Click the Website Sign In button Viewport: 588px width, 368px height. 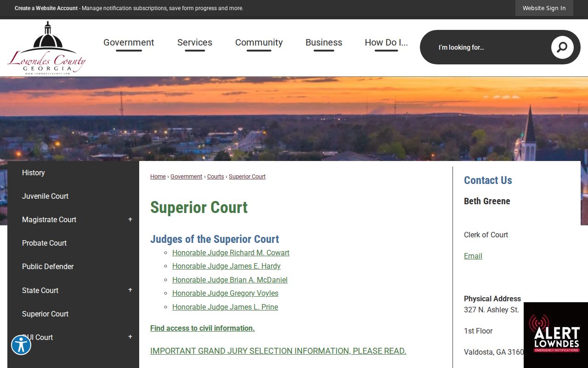544,8
